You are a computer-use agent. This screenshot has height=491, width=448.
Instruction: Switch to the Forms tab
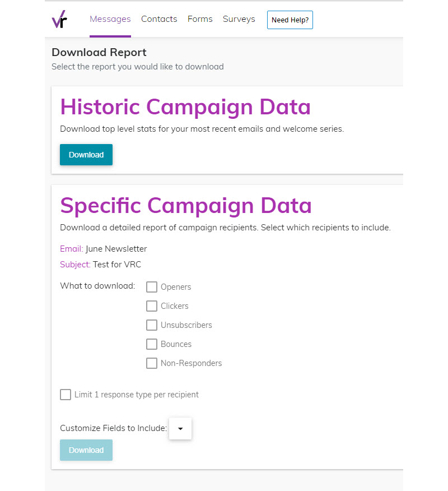200,19
